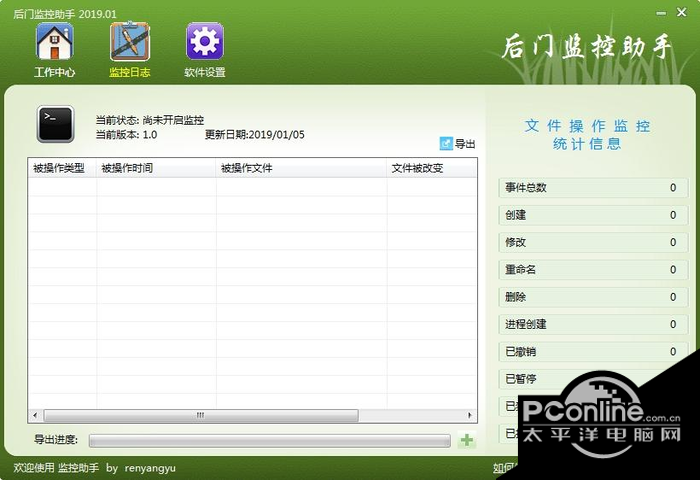Click scrollbar right arrow in log table
Image resolution: width=700 pixels, height=480 pixels.
tap(470, 416)
